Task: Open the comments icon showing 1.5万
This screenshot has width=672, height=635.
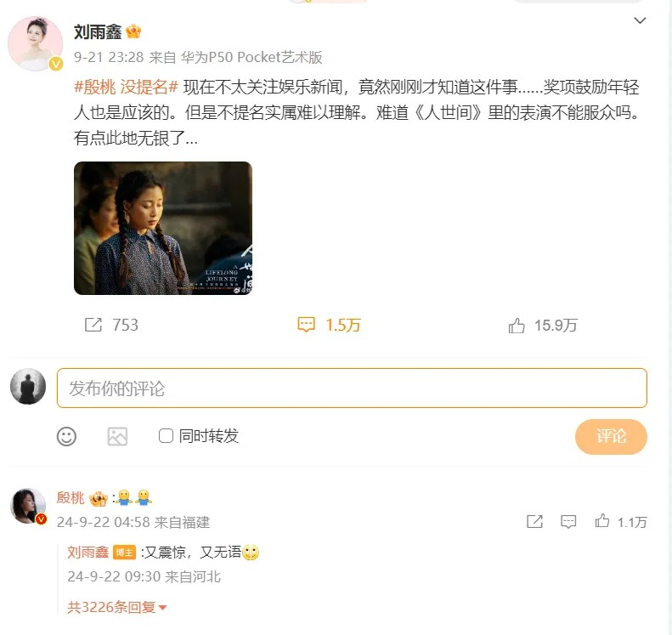Action: coord(307,325)
